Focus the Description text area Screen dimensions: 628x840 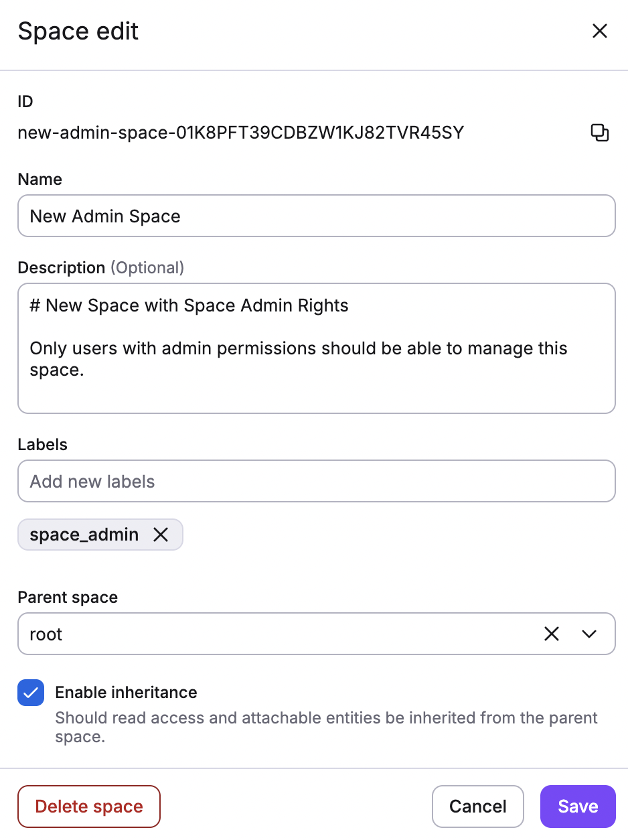click(316, 348)
